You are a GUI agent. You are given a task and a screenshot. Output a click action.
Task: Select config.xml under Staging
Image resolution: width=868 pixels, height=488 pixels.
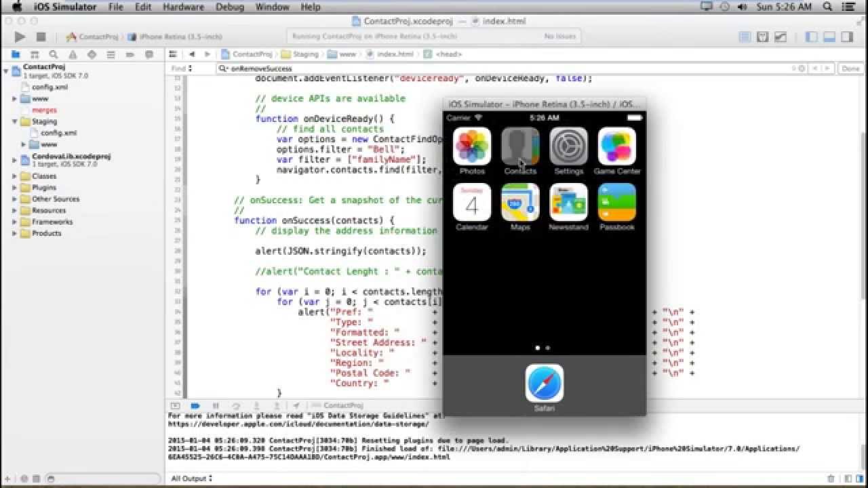pyautogui.click(x=58, y=133)
